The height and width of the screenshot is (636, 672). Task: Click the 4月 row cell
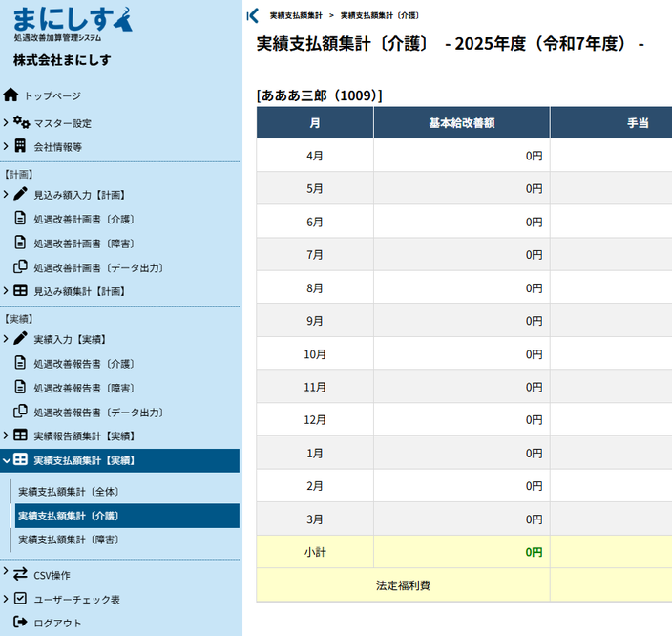pyautogui.click(x=315, y=156)
